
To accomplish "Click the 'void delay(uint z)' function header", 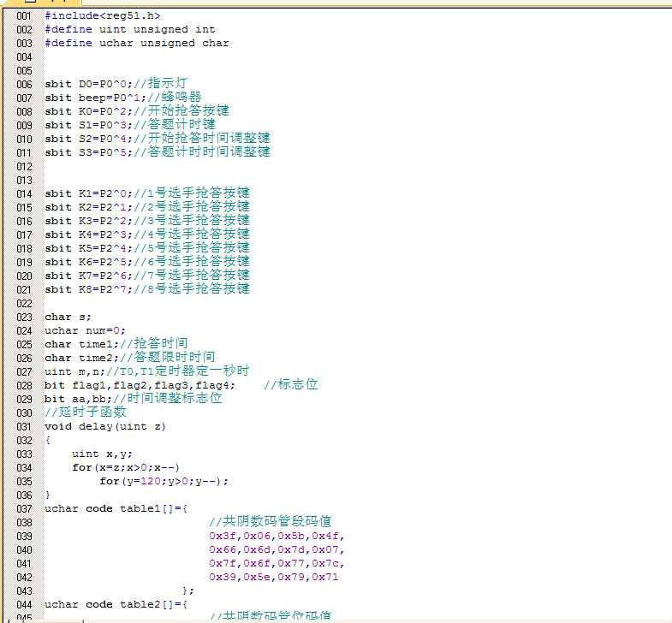I will click(x=105, y=426).
